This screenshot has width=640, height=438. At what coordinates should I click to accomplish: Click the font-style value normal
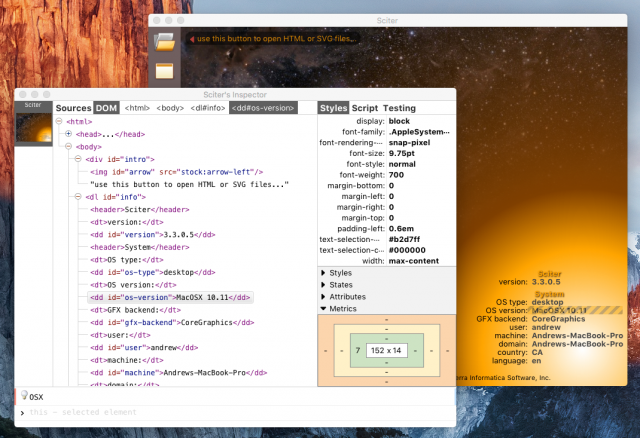point(402,164)
